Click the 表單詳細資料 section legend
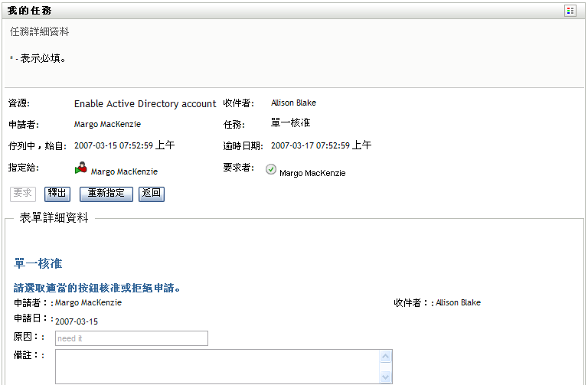Screen dimensions: 588x385 pos(54,218)
